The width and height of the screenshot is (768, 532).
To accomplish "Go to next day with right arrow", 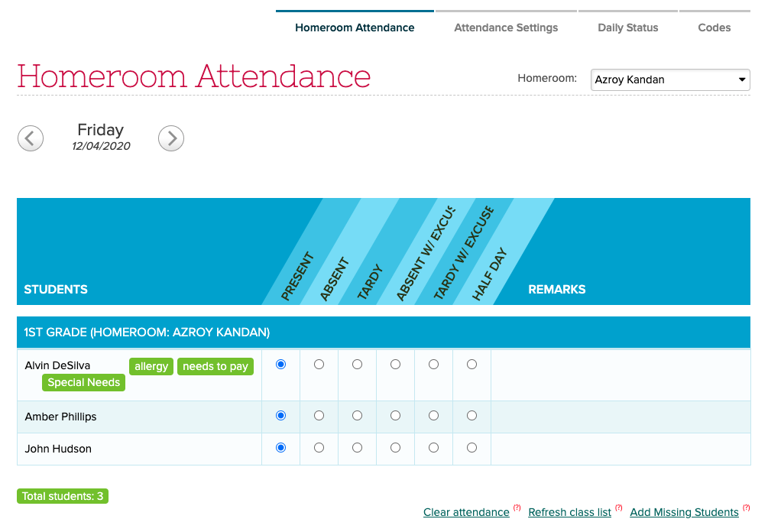I will 171,138.
